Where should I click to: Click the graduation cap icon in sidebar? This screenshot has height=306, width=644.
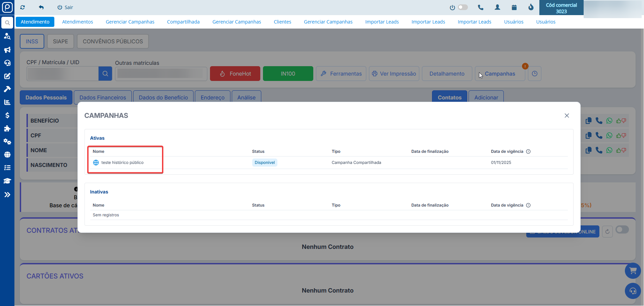7,181
